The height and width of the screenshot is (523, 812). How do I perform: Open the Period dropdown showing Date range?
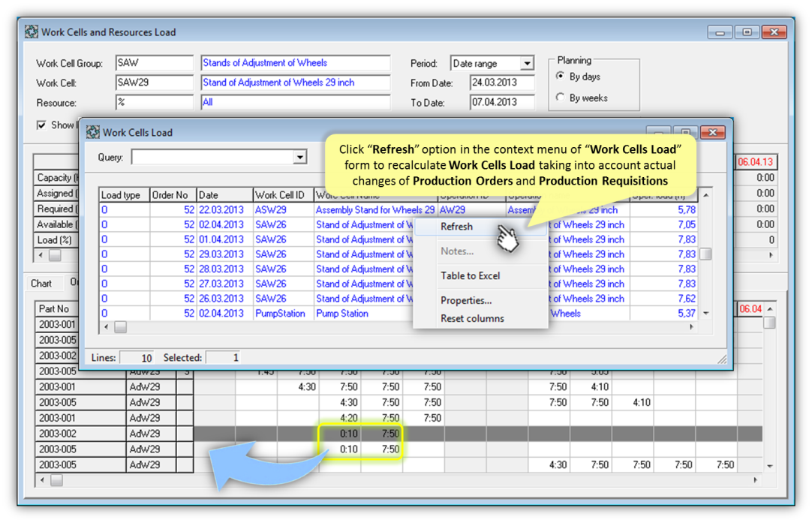[x=527, y=63]
